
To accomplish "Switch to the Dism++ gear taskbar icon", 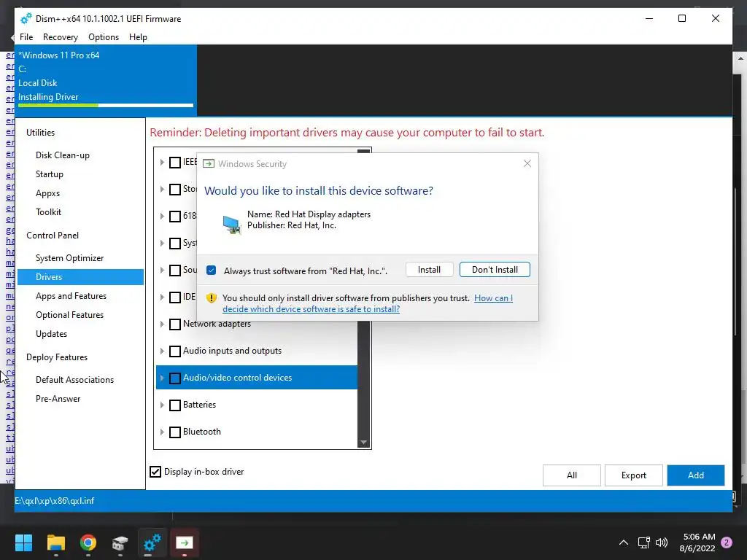I will (152, 542).
